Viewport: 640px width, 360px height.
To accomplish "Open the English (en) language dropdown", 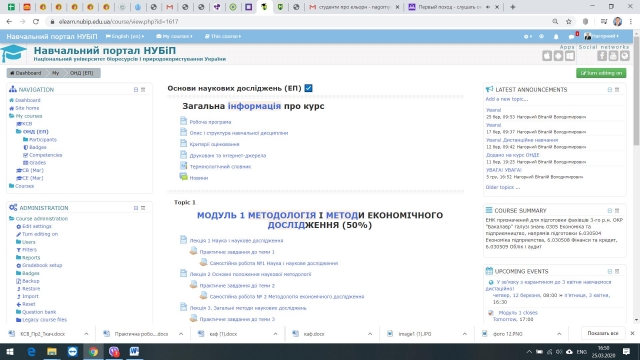I will click(x=125, y=36).
